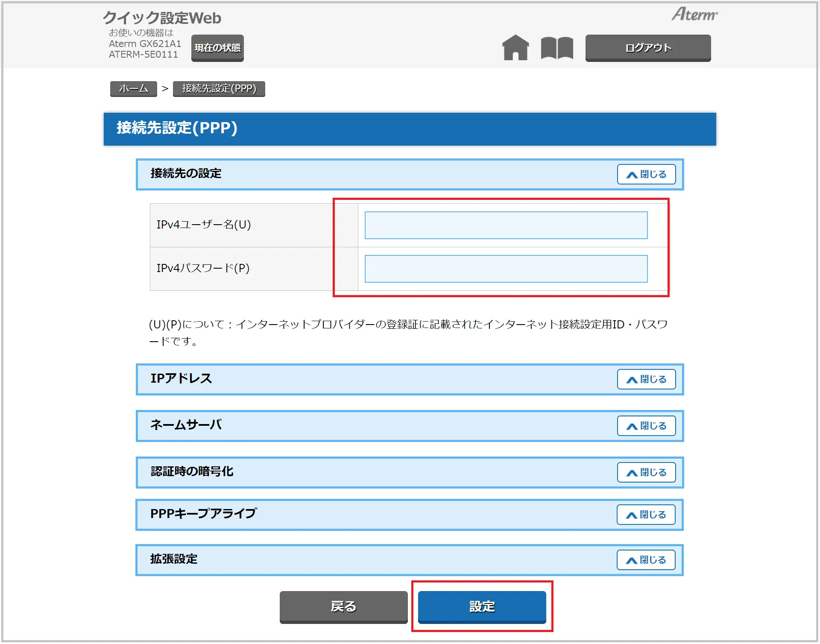Click the Aterm GX621A1 model text
The width and height of the screenshot is (820, 644).
click(145, 44)
